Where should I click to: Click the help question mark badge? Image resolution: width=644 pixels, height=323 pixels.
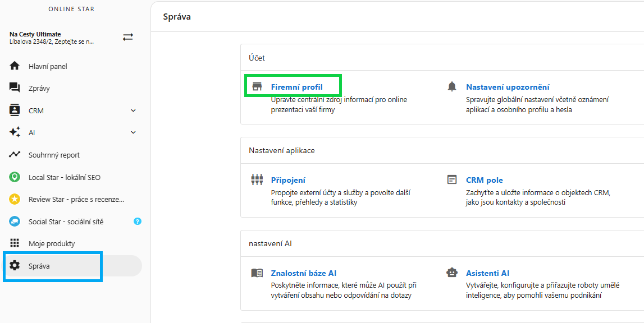(x=138, y=222)
